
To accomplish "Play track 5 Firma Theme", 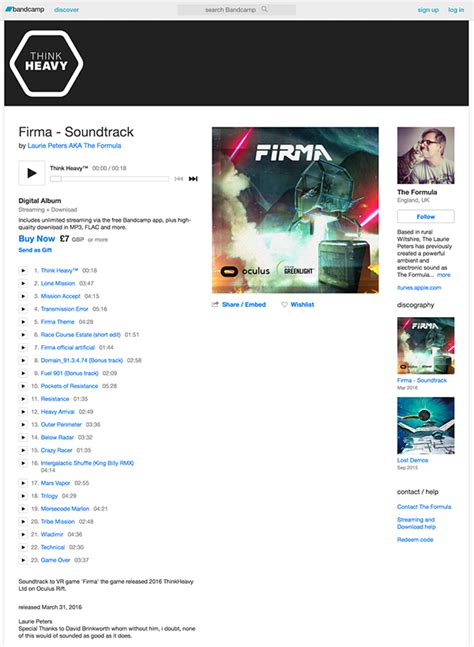I will pyautogui.click(x=23, y=322).
